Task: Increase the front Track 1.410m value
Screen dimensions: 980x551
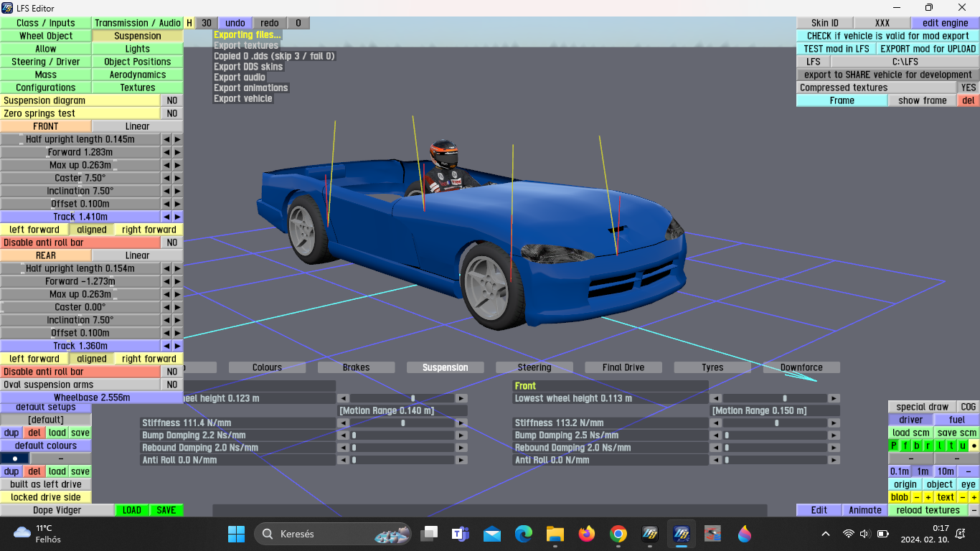Action: 178,217
